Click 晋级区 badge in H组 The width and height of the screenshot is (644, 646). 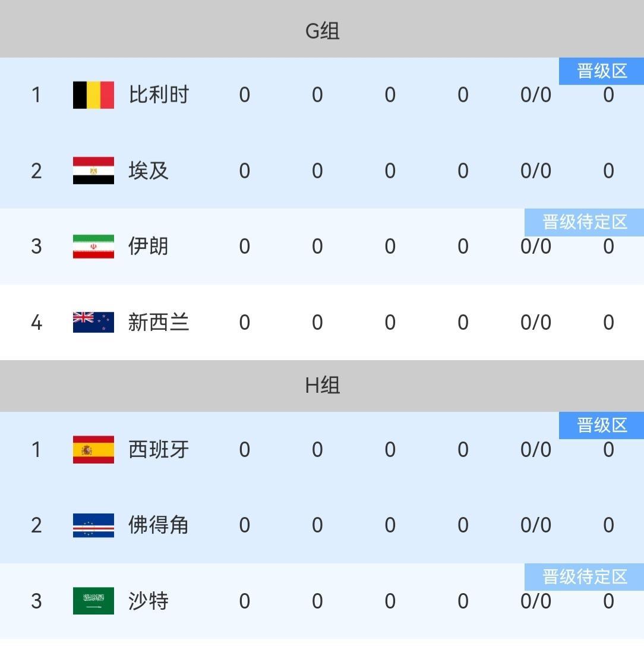601,426
